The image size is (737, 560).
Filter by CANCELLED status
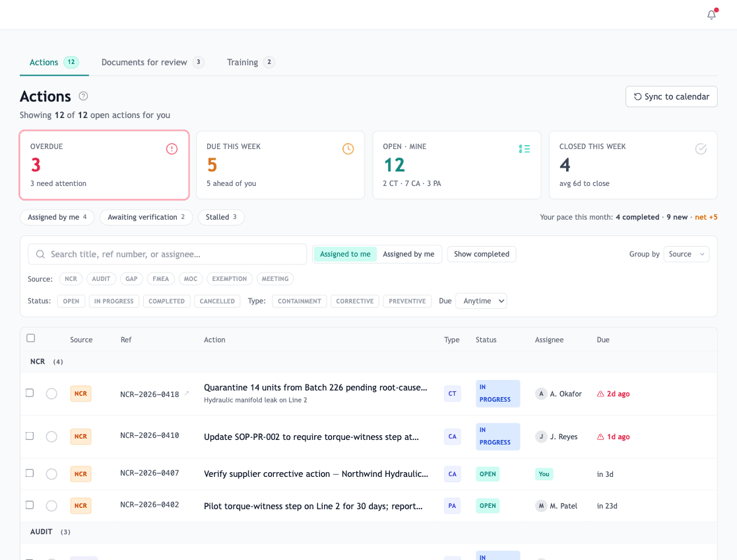point(217,301)
